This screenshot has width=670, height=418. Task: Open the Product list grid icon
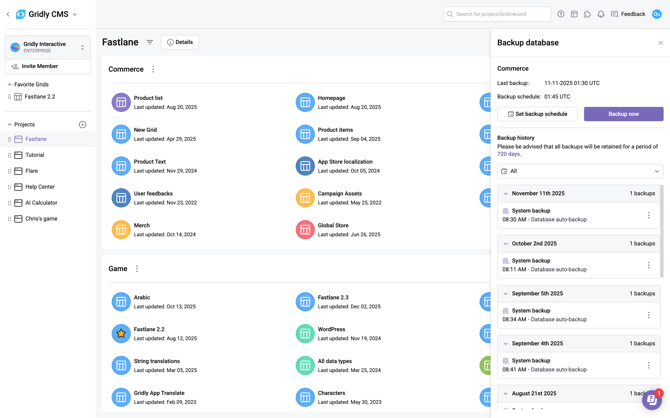point(121,102)
